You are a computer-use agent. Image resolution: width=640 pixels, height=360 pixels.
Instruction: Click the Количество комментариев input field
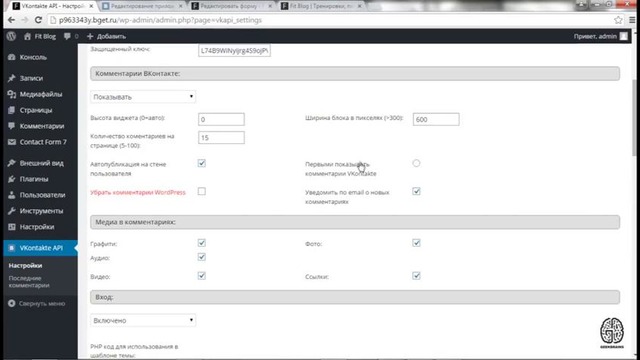tap(221, 138)
